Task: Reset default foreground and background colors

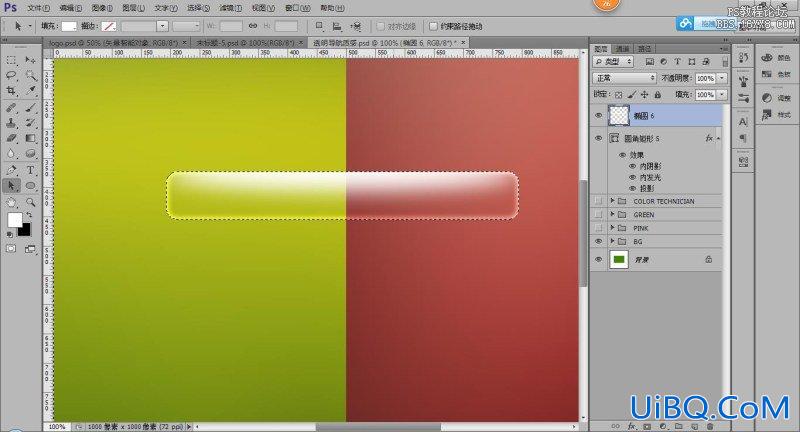Action: (x=9, y=235)
